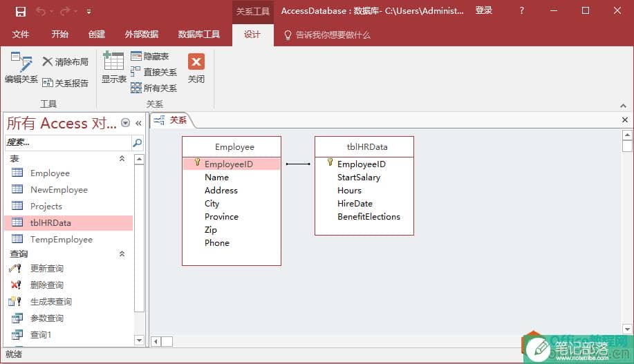Switch to the 外部数据 ribbon tab

coord(142,35)
